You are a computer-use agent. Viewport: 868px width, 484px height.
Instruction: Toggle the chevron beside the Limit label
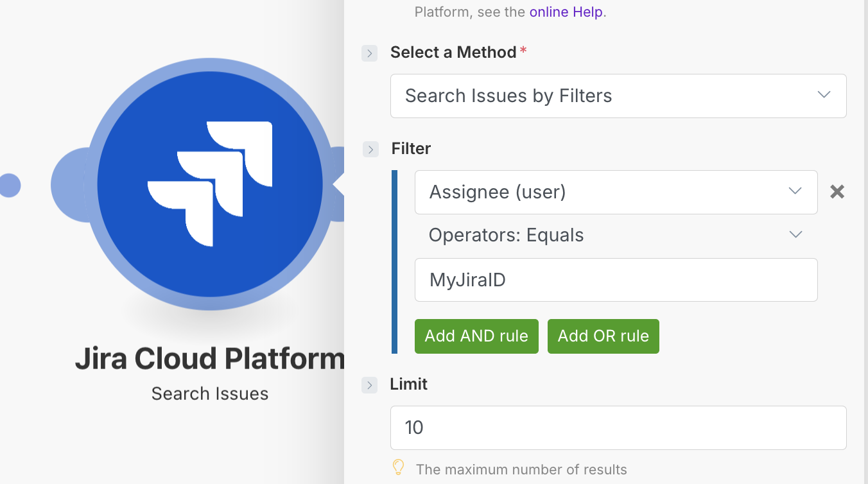click(369, 385)
